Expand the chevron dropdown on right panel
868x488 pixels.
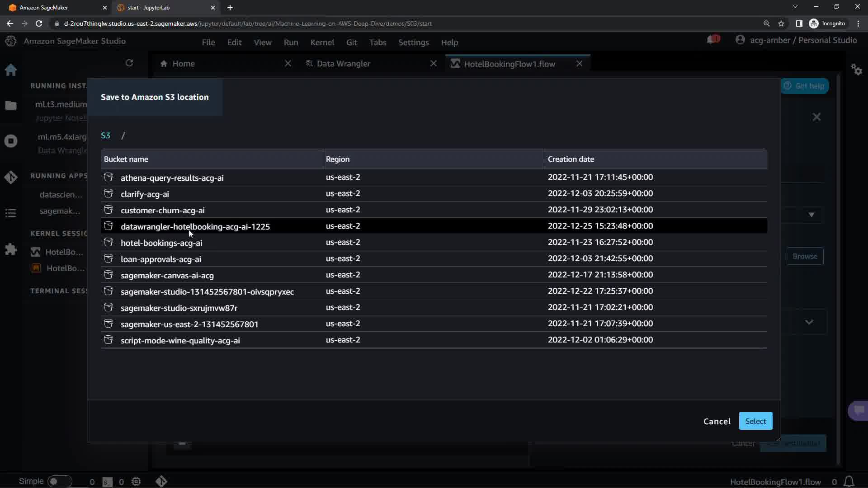pyautogui.click(x=809, y=322)
